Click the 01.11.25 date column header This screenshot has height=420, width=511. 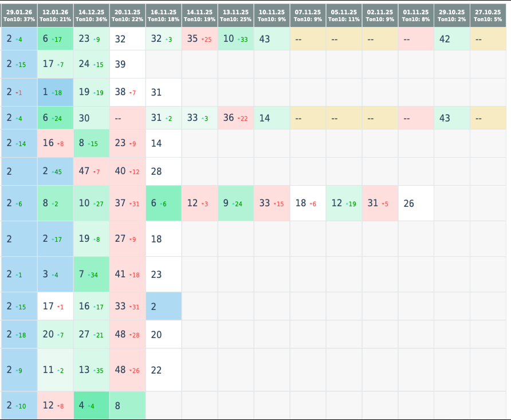[x=416, y=15]
